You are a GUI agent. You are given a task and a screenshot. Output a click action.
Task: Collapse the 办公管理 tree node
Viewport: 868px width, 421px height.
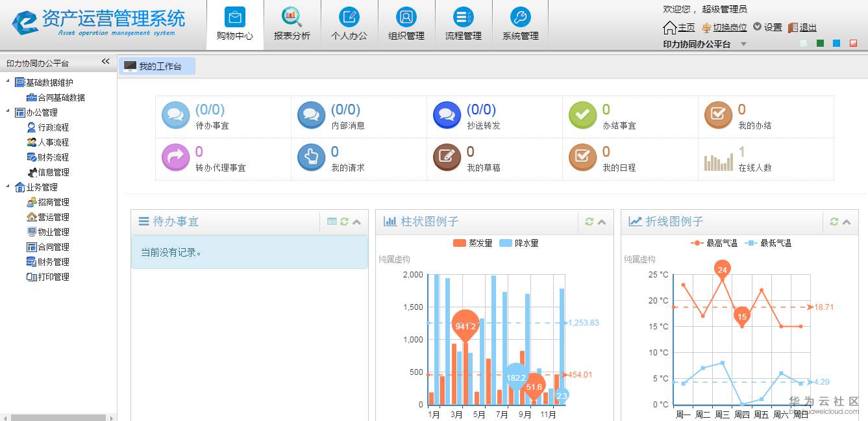[x=8, y=111]
